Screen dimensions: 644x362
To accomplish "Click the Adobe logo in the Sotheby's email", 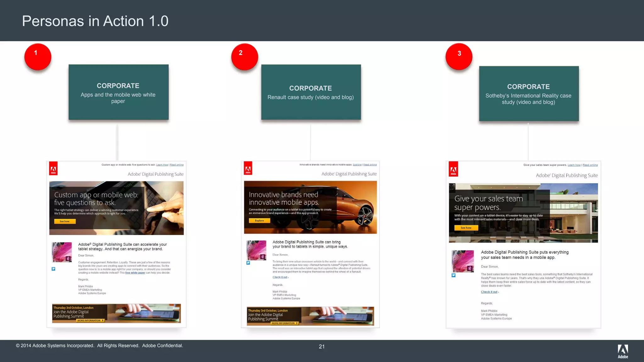I will [x=453, y=169].
